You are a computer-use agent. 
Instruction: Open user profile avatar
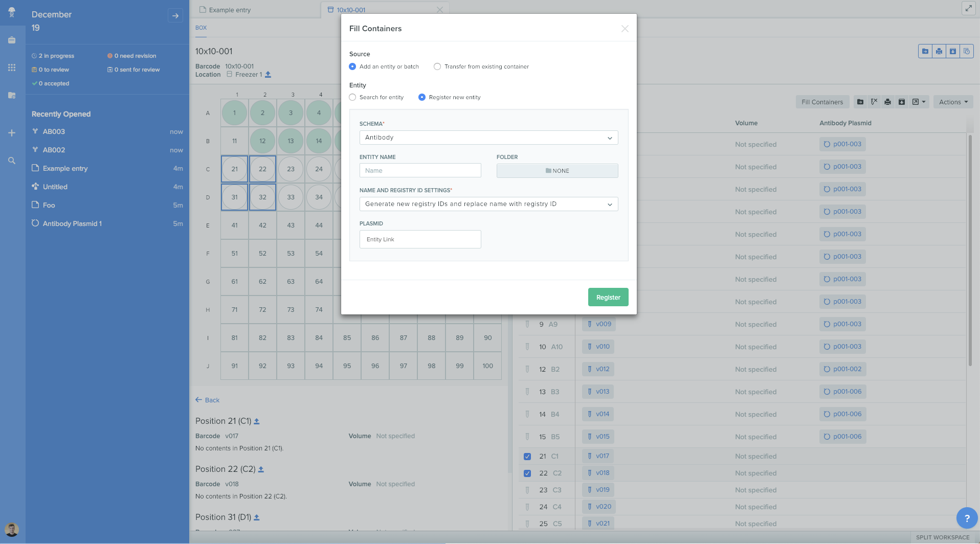tap(12, 530)
